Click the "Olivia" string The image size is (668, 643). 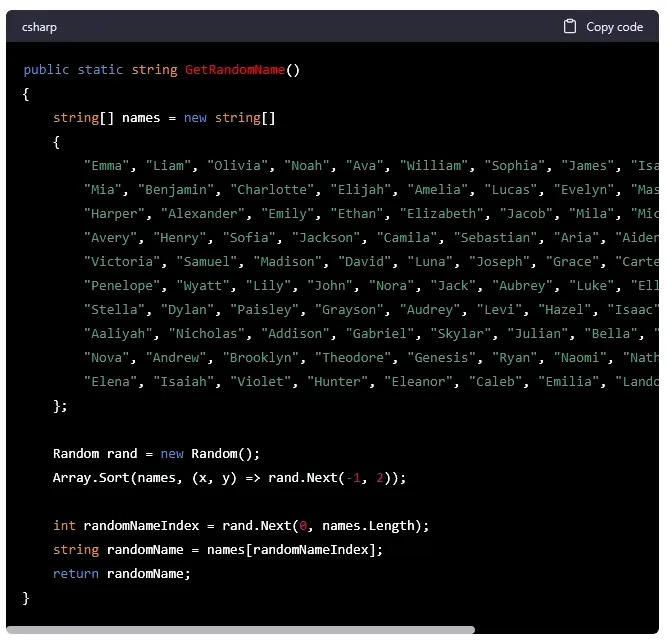pyautogui.click(x=238, y=166)
